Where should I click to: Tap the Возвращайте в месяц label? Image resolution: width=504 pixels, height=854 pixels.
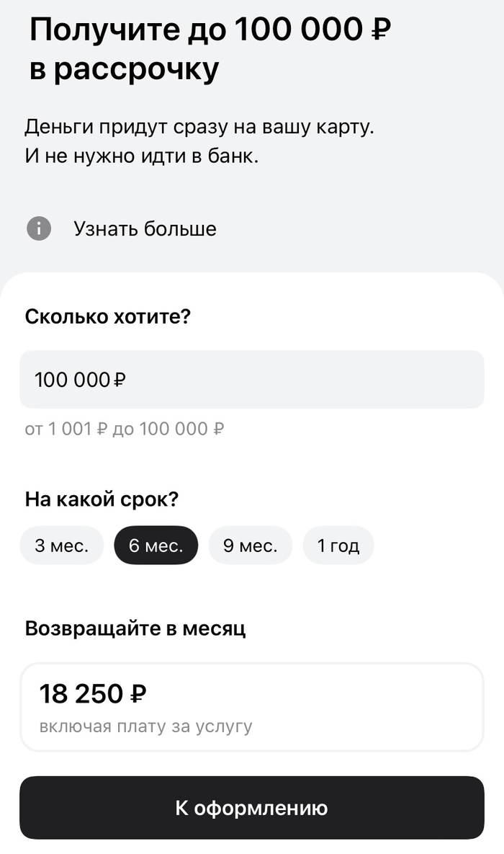135,628
